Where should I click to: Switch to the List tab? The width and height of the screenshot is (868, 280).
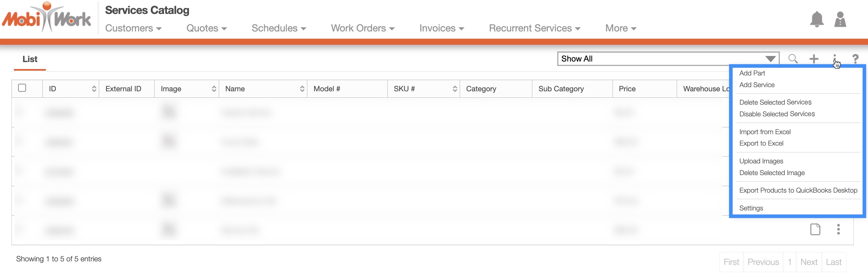[30, 59]
